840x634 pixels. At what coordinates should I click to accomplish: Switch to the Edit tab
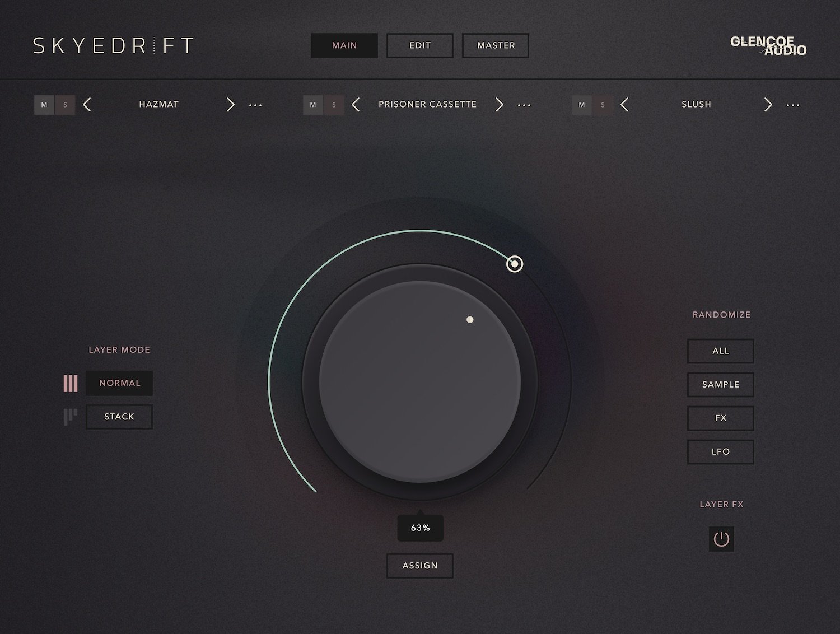420,45
